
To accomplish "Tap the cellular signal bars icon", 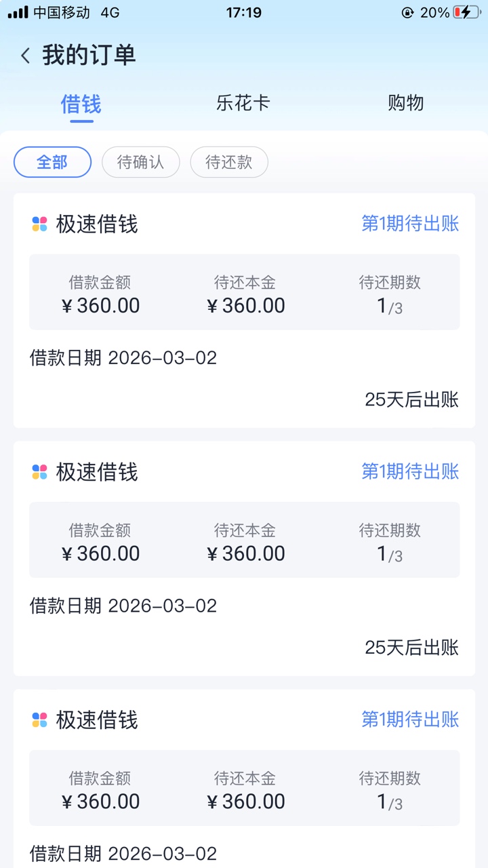I will click(x=18, y=12).
